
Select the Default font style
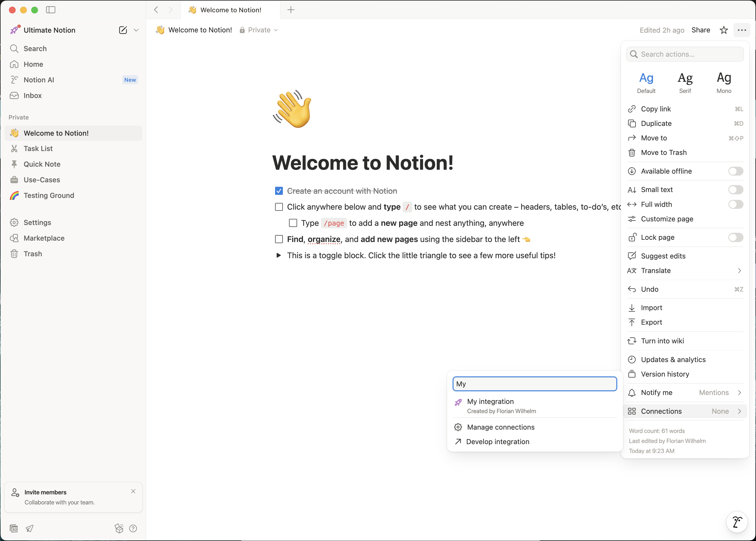coord(646,83)
